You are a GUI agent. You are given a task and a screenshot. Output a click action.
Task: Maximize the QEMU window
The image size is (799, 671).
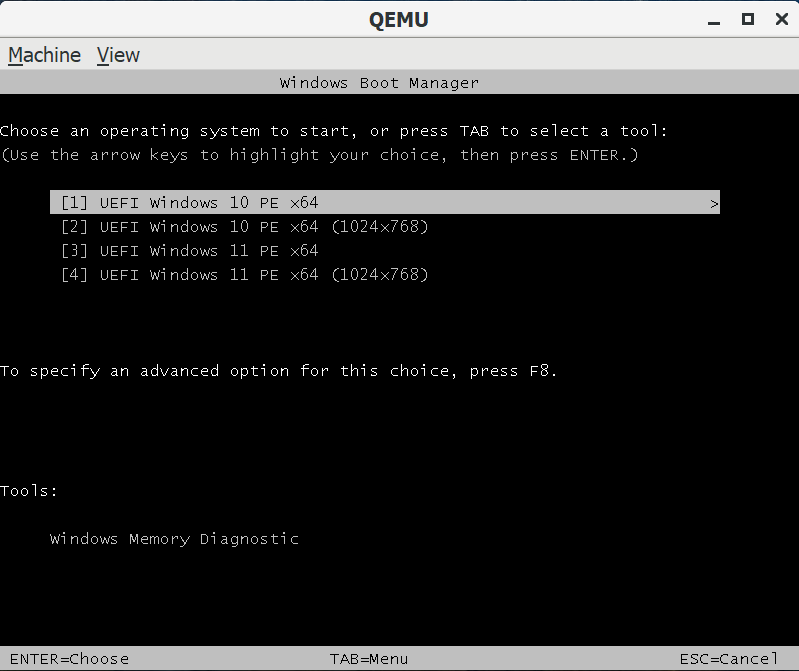(748, 19)
